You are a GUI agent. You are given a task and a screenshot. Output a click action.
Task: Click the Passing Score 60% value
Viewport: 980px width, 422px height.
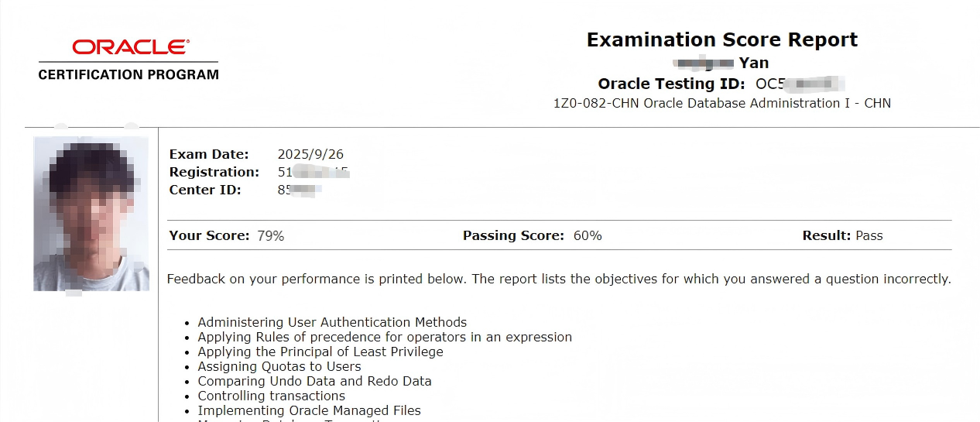(587, 235)
